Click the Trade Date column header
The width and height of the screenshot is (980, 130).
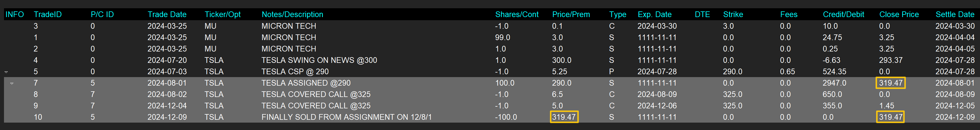[167, 15]
